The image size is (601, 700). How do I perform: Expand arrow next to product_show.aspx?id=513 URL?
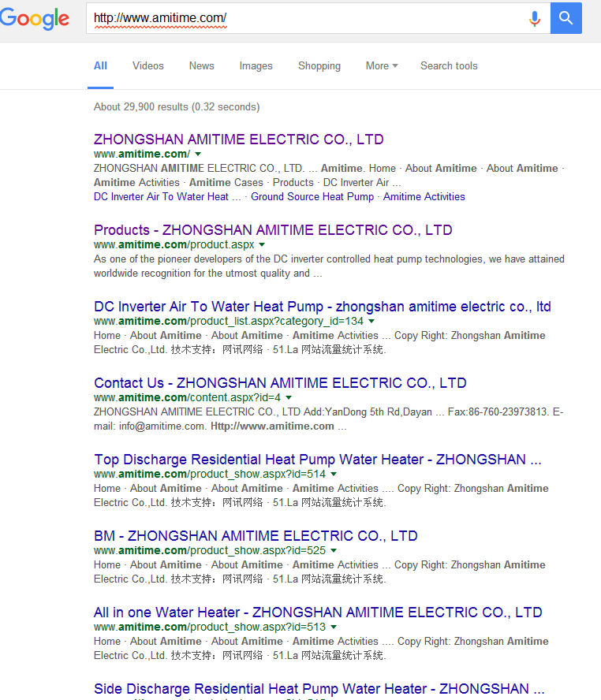coord(333,627)
